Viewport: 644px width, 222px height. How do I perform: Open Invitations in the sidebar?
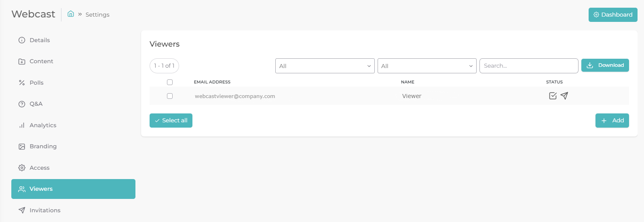tap(73, 210)
